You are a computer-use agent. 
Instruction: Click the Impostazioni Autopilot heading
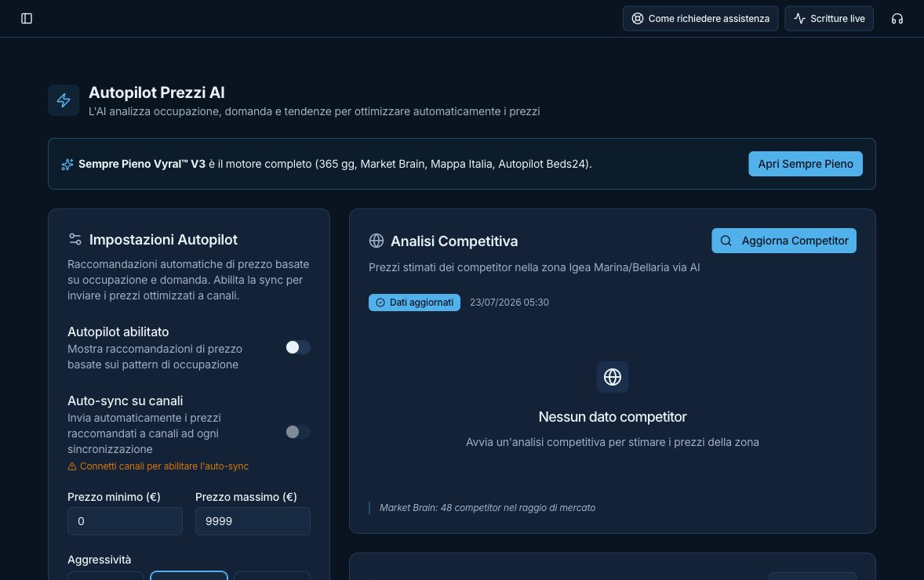(163, 240)
